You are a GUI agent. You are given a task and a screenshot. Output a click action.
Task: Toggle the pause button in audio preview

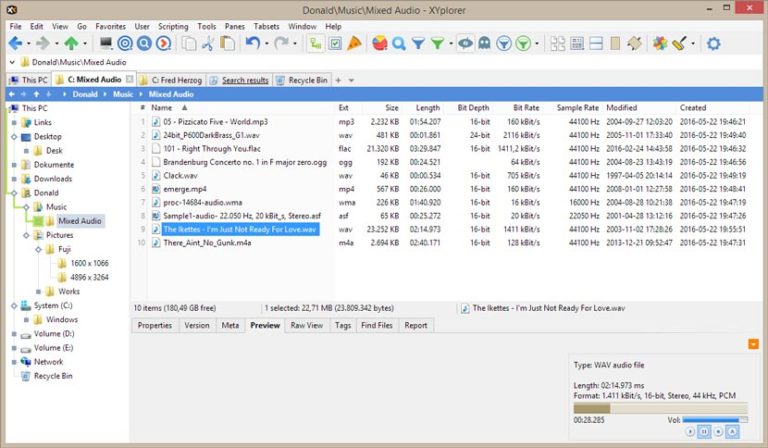click(x=704, y=431)
